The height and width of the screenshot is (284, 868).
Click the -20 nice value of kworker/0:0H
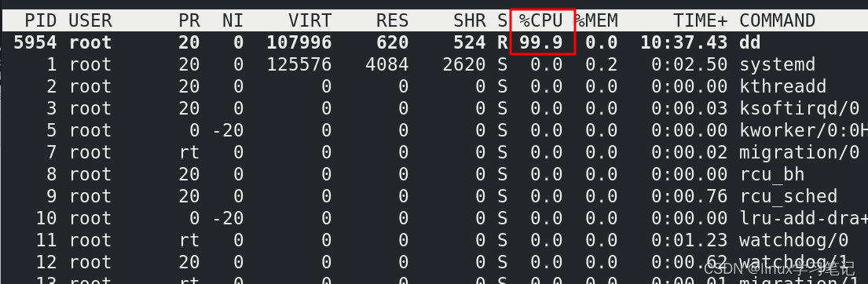pyautogui.click(x=228, y=130)
